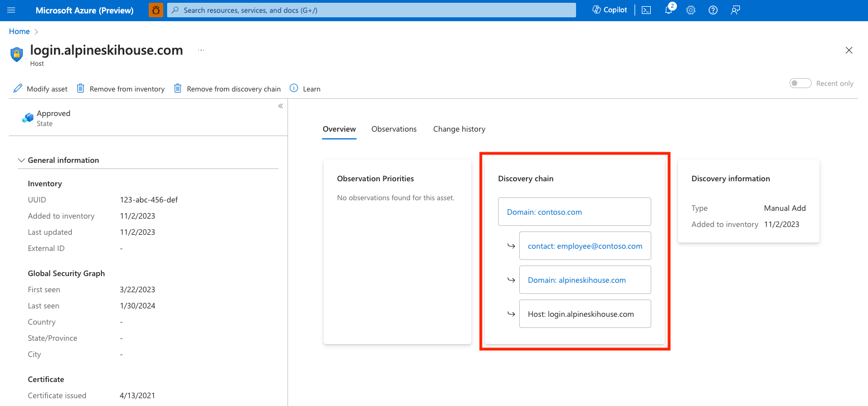Click the Remove from discovery chain icon
The image size is (868, 406).
(178, 88)
